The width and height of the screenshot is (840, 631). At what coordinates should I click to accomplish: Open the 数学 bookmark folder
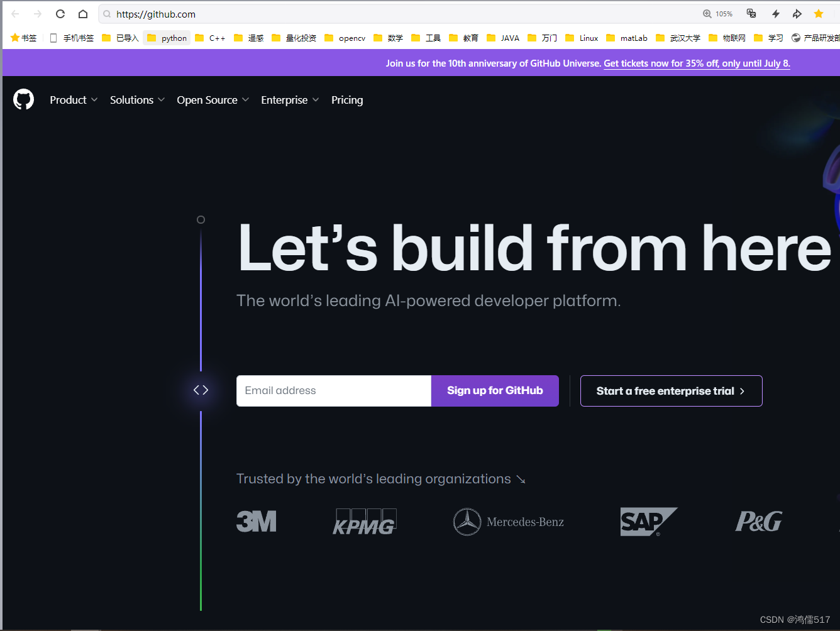tap(388, 38)
